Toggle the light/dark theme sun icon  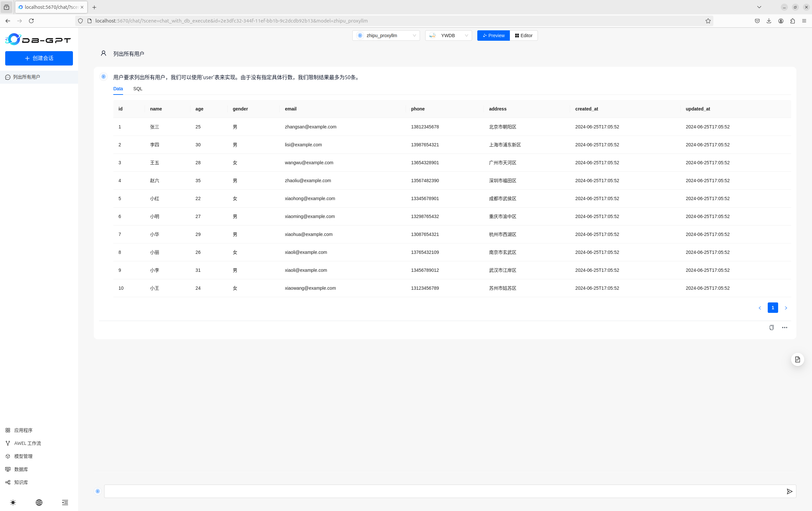coord(13,502)
